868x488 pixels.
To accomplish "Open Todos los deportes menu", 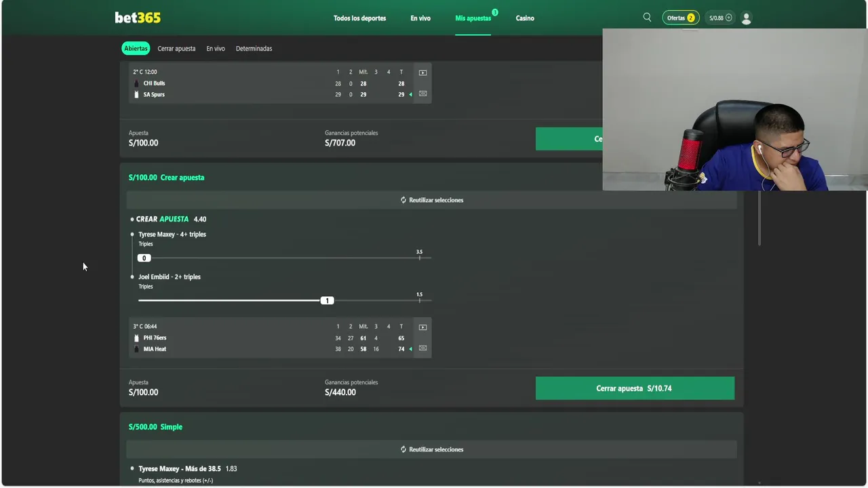I will pos(359,18).
